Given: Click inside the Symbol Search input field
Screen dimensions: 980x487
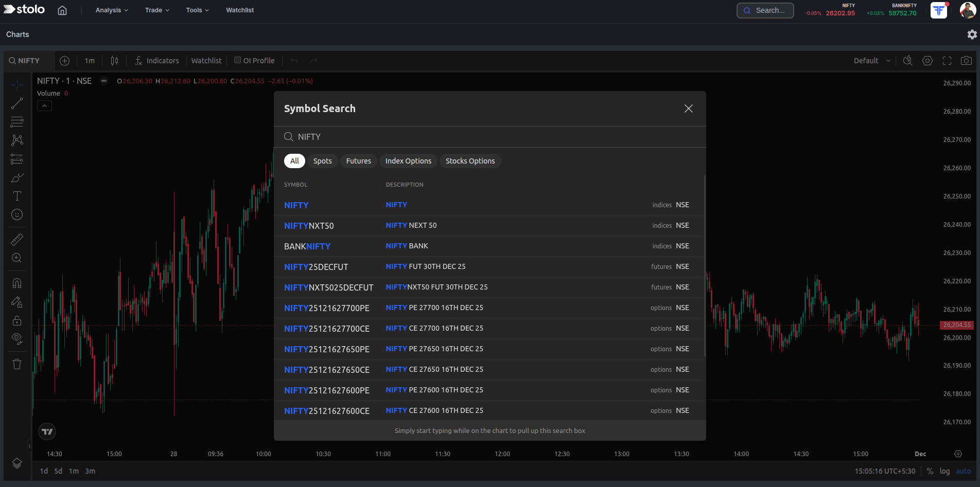Looking at the screenshot, I should pyautogui.click(x=489, y=136).
